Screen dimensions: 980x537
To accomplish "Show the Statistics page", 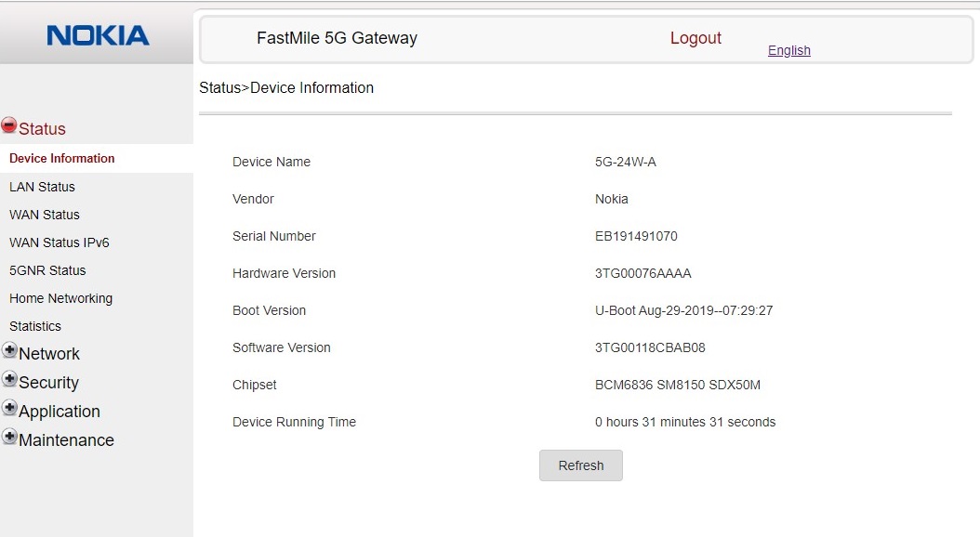I will coord(35,326).
